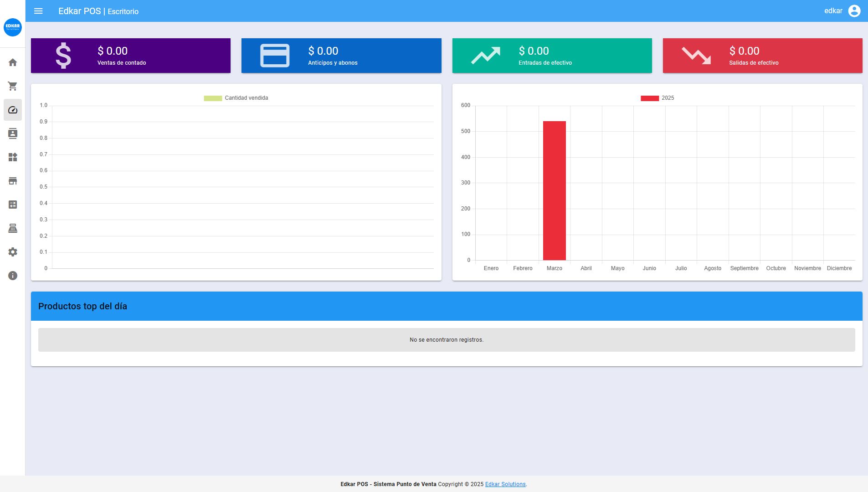Open the contacts icon in sidebar
The image size is (868, 492).
point(13,133)
